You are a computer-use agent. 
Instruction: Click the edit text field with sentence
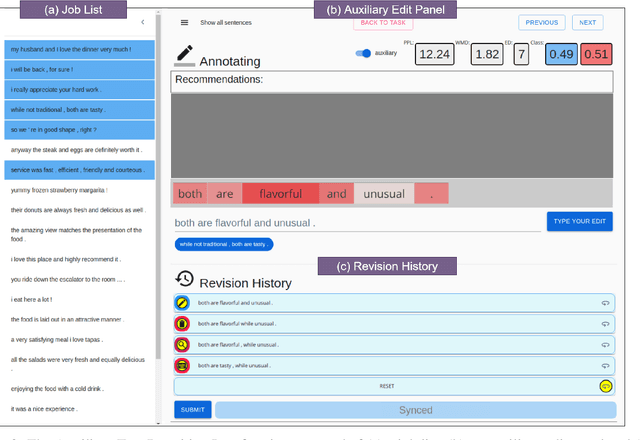(357, 223)
